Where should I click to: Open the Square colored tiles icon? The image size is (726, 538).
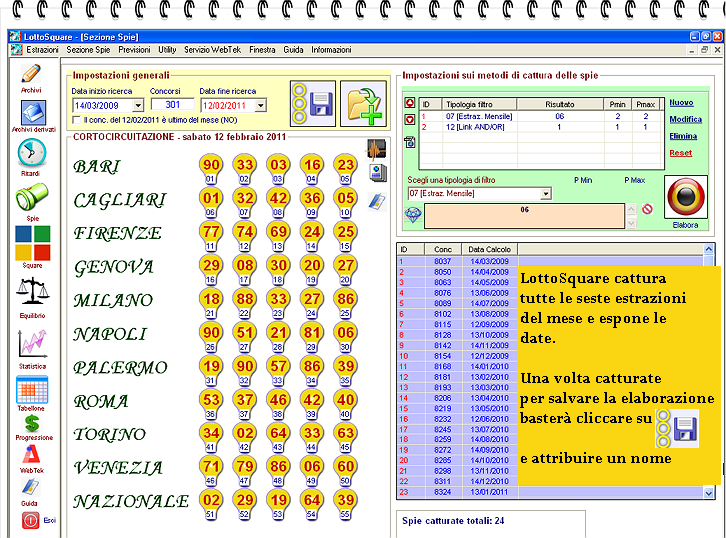32,243
